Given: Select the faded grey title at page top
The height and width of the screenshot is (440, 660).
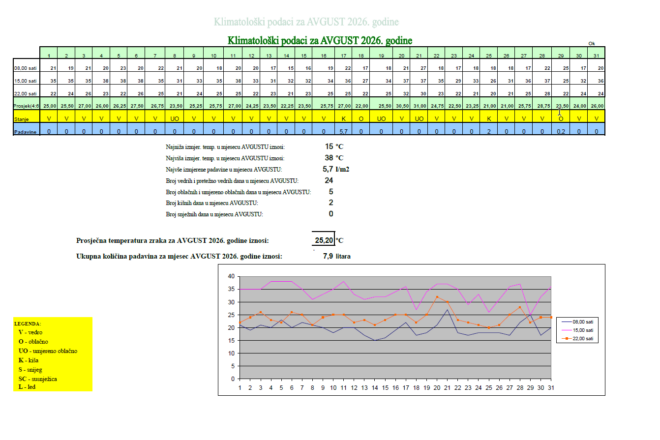Looking at the screenshot, I should tap(306, 22).
